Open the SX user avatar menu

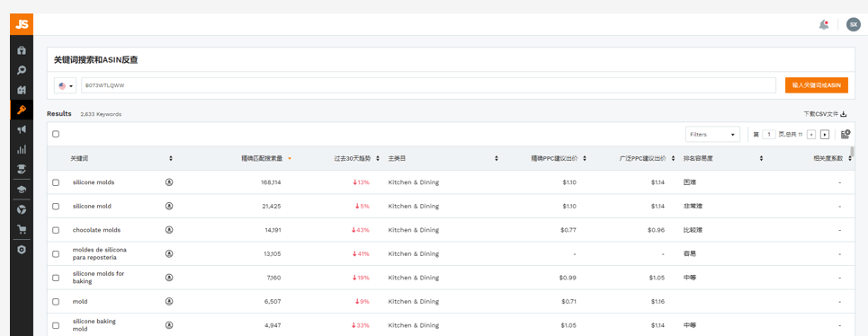pos(853,24)
